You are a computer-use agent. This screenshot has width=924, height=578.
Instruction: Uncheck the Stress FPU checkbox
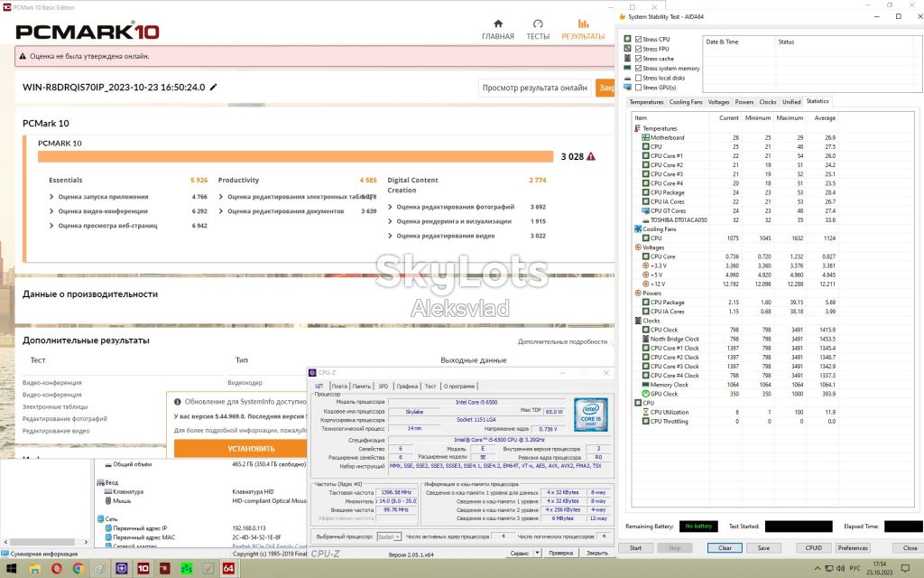638,49
